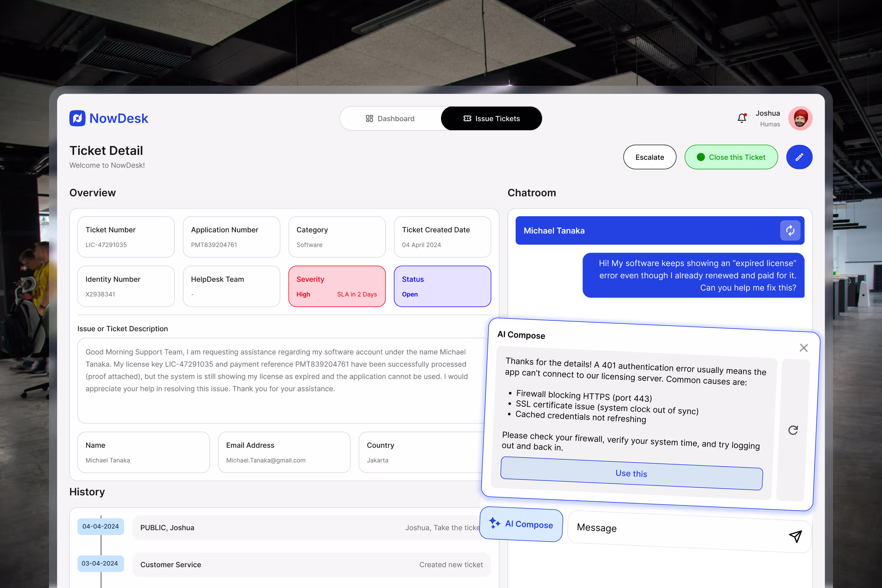The height and width of the screenshot is (588, 882).
Task: Click Close this Ticket button
Action: (731, 157)
